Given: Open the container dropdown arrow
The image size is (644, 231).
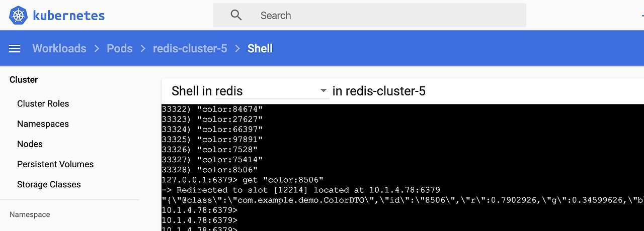Looking at the screenshot, I should (324, 91).
